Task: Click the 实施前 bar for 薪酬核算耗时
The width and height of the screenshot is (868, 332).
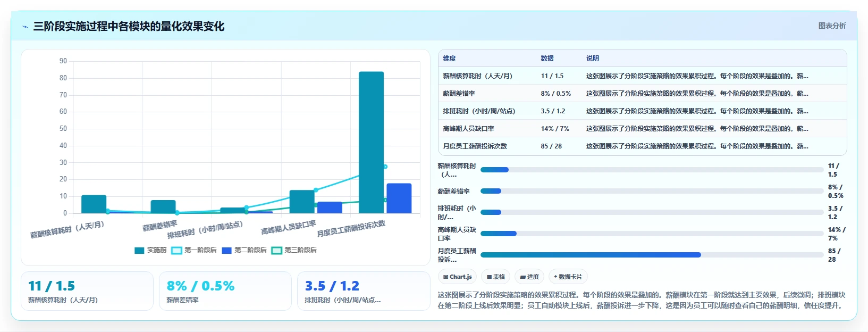Action: [x=94, y=204]
